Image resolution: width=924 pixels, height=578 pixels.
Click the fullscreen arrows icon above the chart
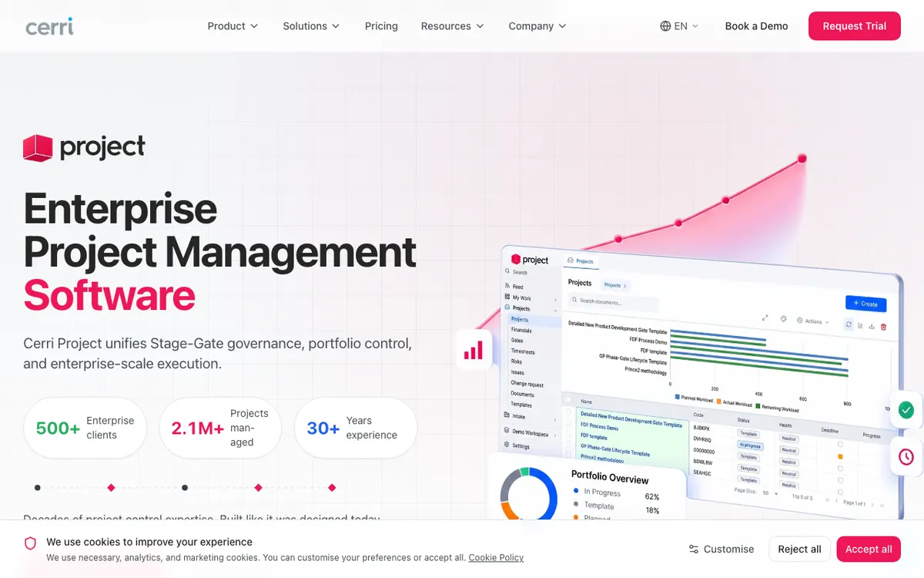pyautogui.click(x=765, y=318)
